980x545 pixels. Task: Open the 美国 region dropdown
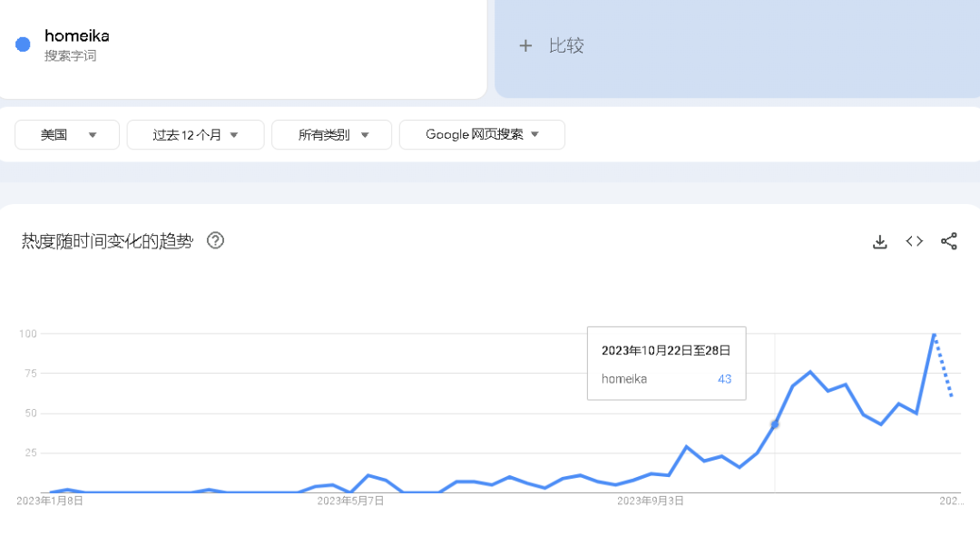tap(67, 134)
